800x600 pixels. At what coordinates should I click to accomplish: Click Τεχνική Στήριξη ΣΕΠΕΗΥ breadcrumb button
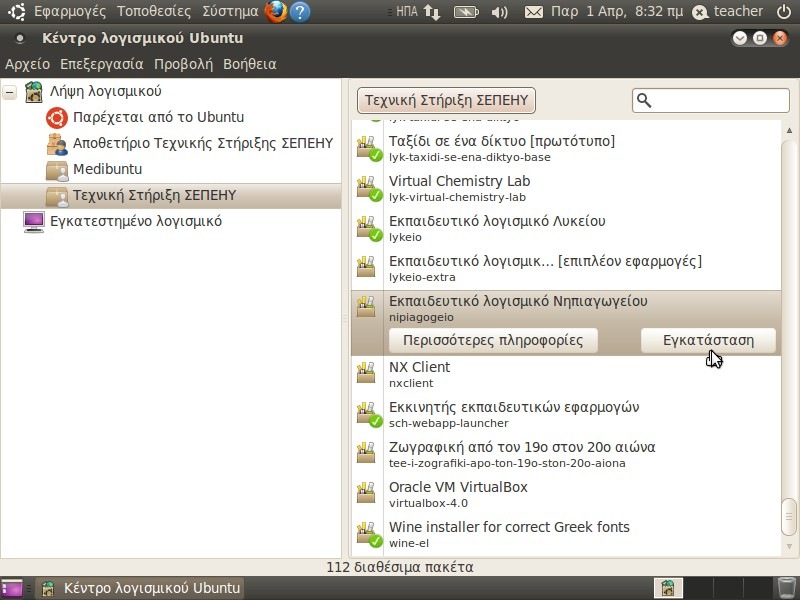click(446, 100)
